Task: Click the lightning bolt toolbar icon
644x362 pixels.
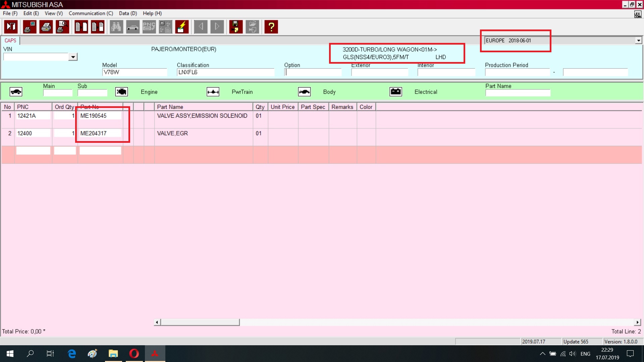Action: pos(182,27)
